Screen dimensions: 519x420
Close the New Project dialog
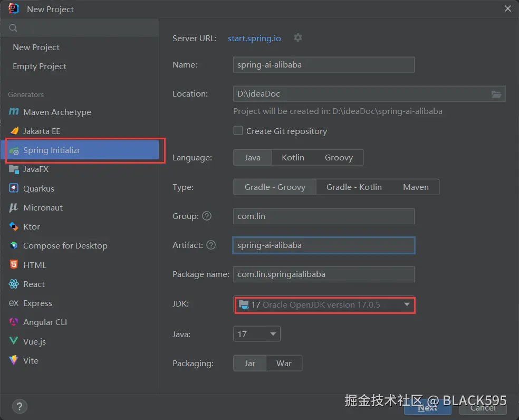coord(508,8)
